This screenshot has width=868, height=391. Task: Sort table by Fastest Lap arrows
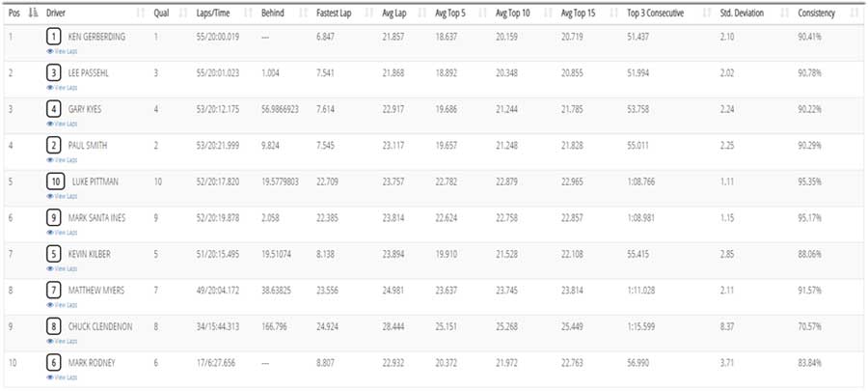click(x=368, y=14)
